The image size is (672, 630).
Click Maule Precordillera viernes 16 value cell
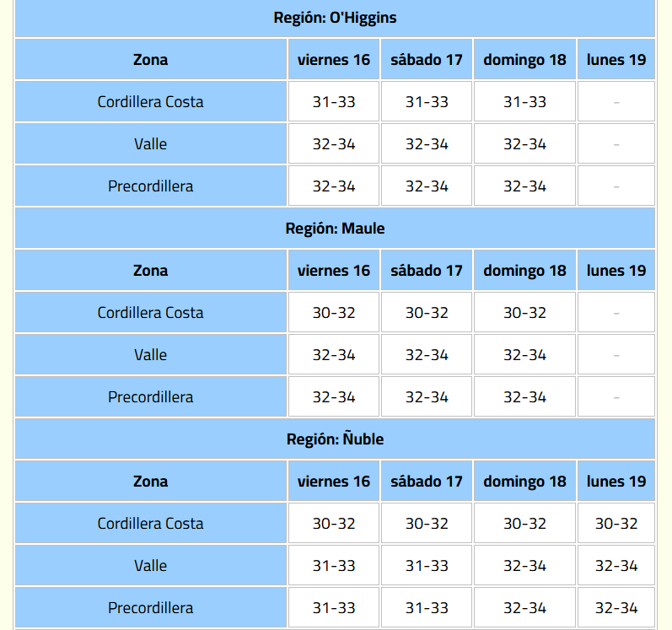[333, 397]
